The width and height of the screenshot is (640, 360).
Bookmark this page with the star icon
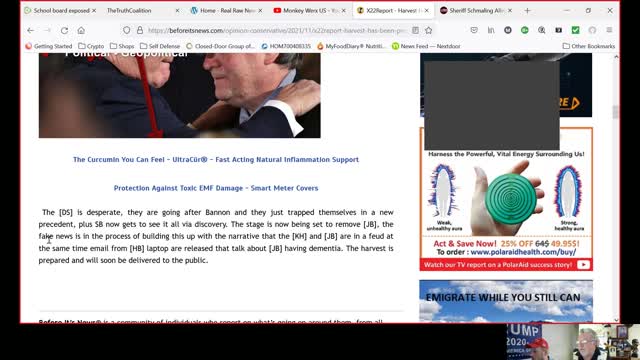click(429, 30)
